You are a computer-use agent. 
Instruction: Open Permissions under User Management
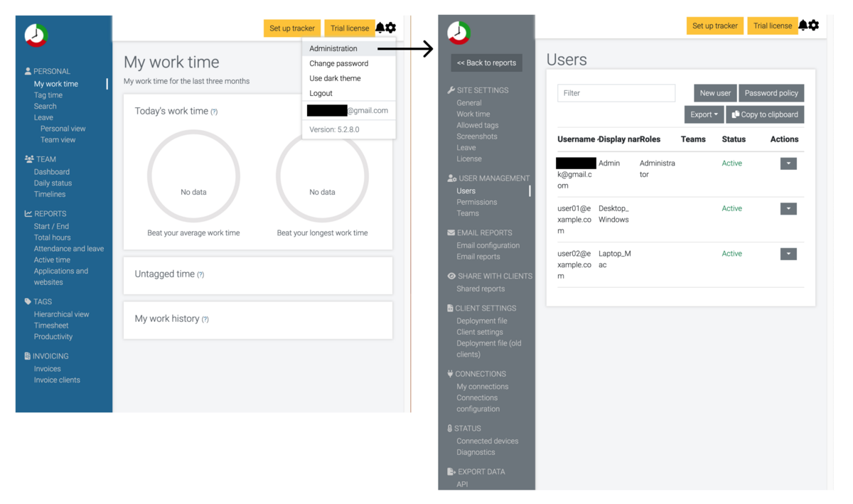tap(477, 202)
